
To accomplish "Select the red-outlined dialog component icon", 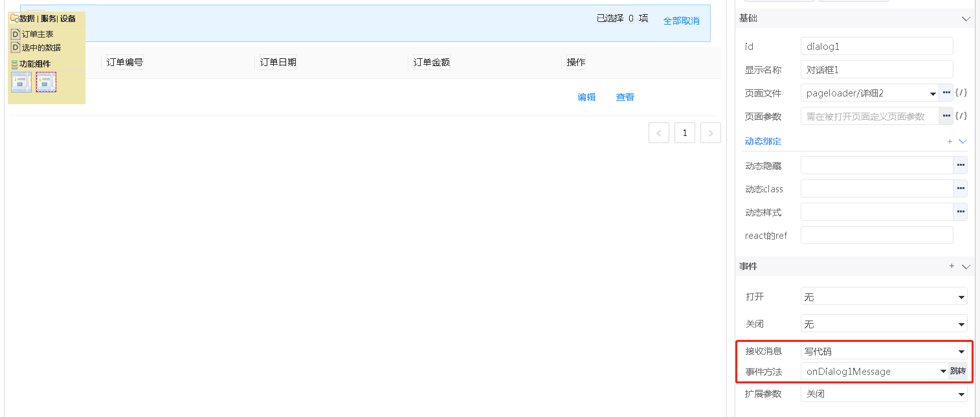I will (x=46, y=82).
